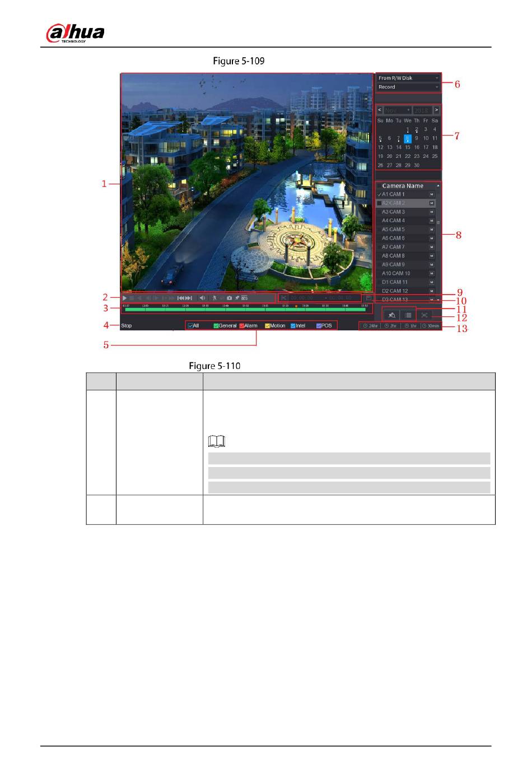Switch A10 CAM 10 stream type M

click(432, 273)
